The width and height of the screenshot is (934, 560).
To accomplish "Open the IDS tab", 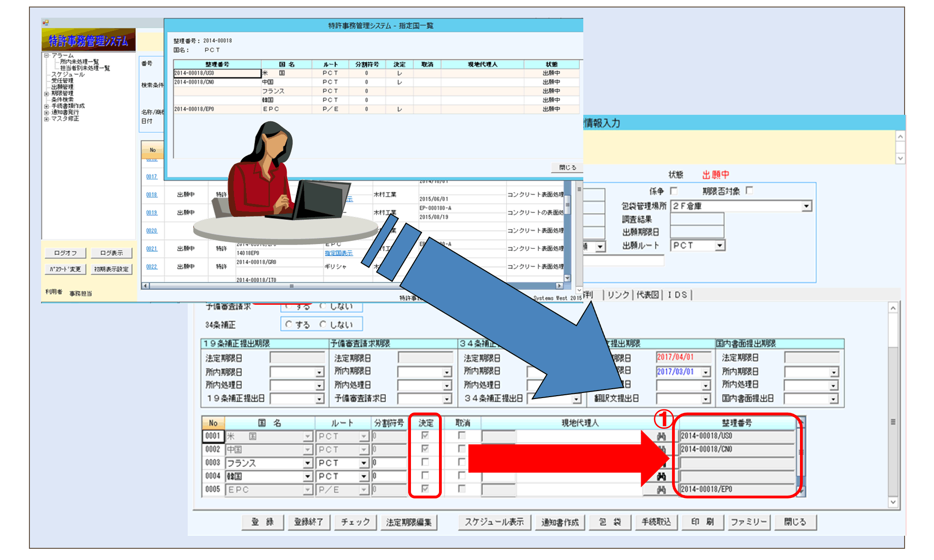I will pyautogui.click(x=677, y=295).
